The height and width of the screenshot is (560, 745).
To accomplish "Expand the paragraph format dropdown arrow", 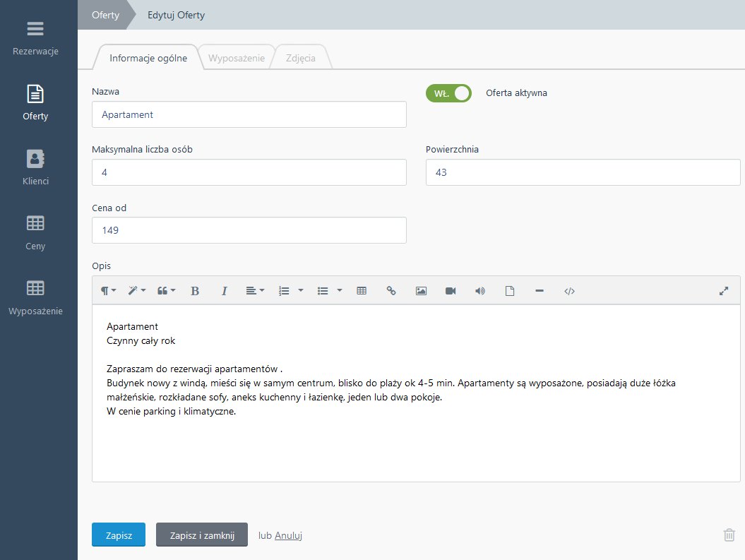I will click(114, 290).
